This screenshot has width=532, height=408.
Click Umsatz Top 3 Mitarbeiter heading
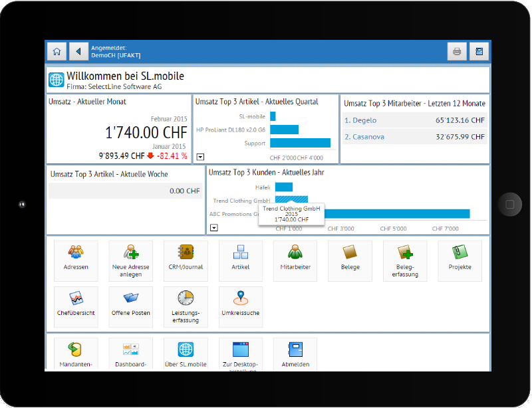click(x=414, y=104)
